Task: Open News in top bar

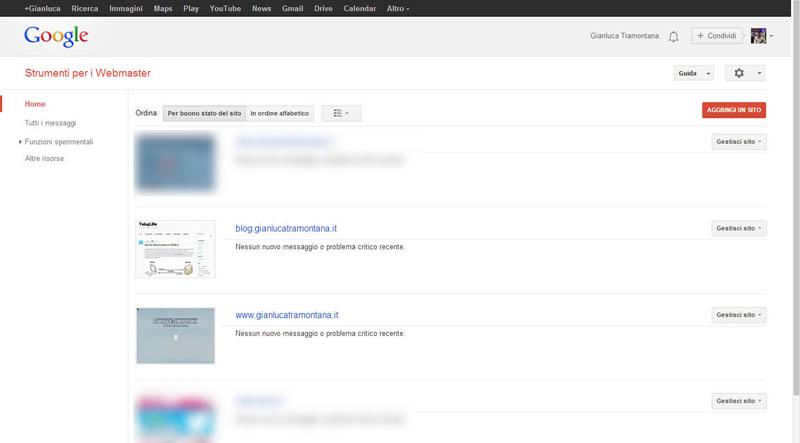Action: (261, 8)
